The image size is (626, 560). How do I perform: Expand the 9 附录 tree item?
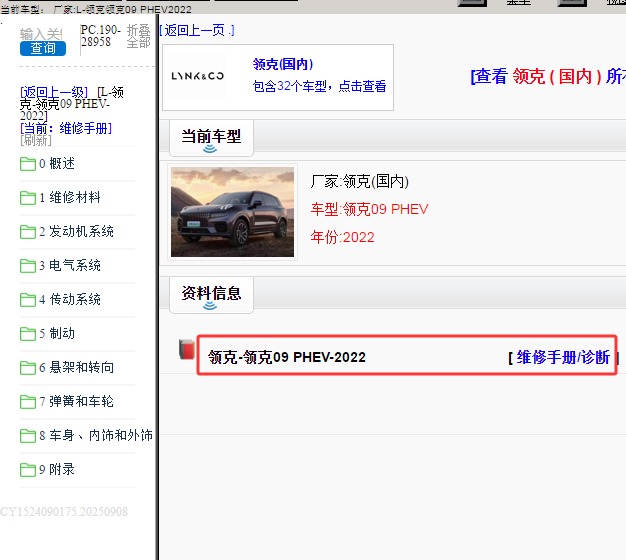click(57, 469)
